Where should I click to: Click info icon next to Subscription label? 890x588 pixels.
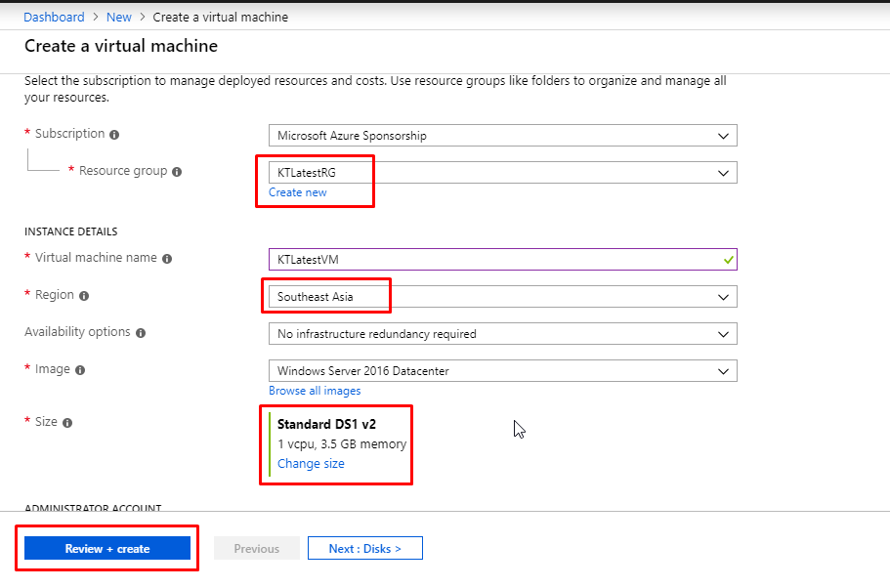(x=114, y=135)
